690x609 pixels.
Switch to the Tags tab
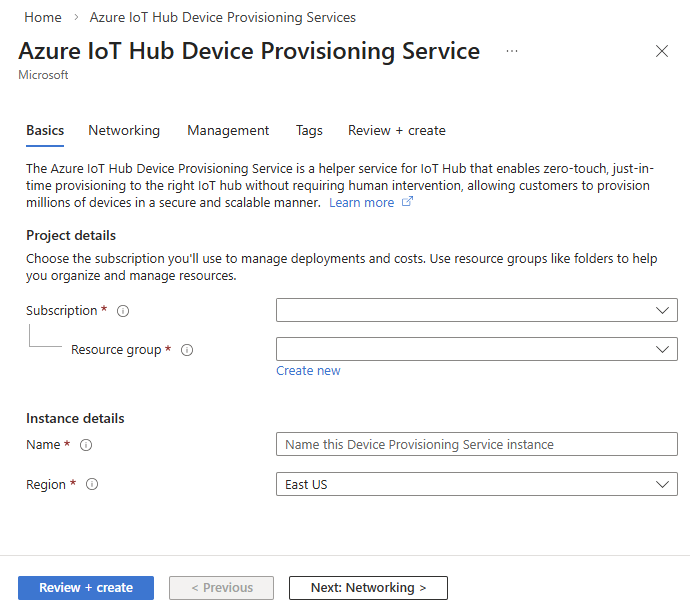[309, 131]
